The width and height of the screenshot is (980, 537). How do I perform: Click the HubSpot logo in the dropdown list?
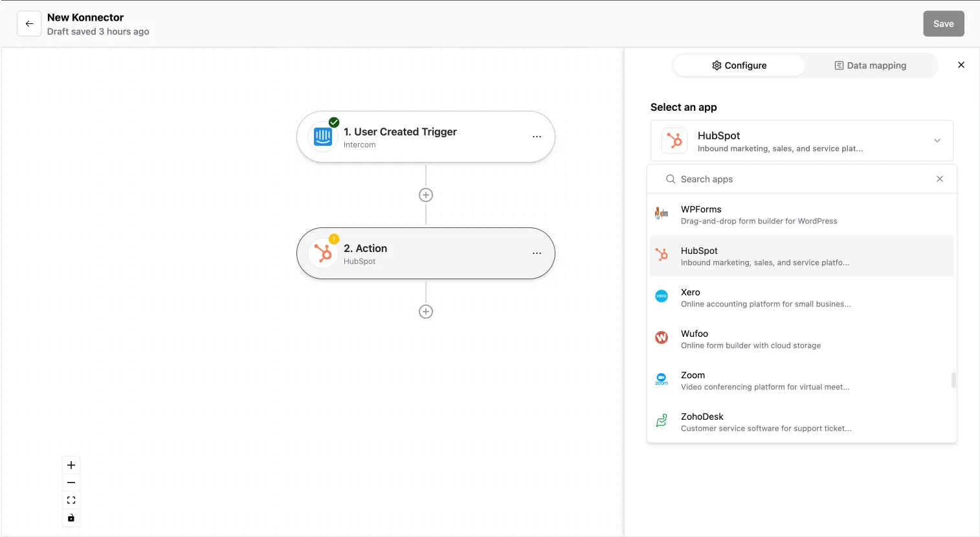(x=662, y=255)
